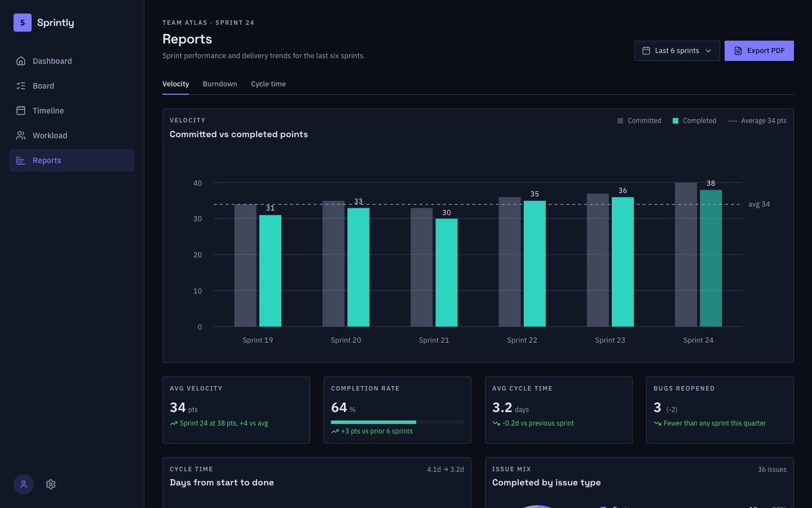Click the Workload people icon
This screenshot has height=508, width=812.
pos(21,135)
